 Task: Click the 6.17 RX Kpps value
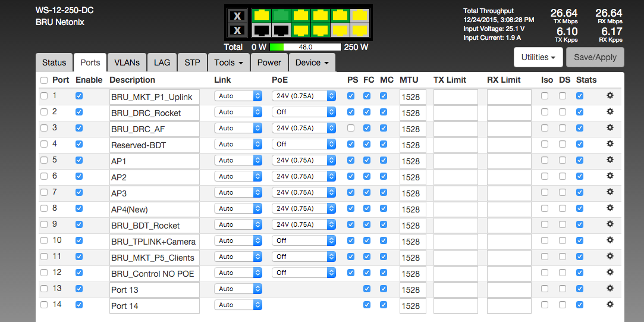tap(611, 32)
